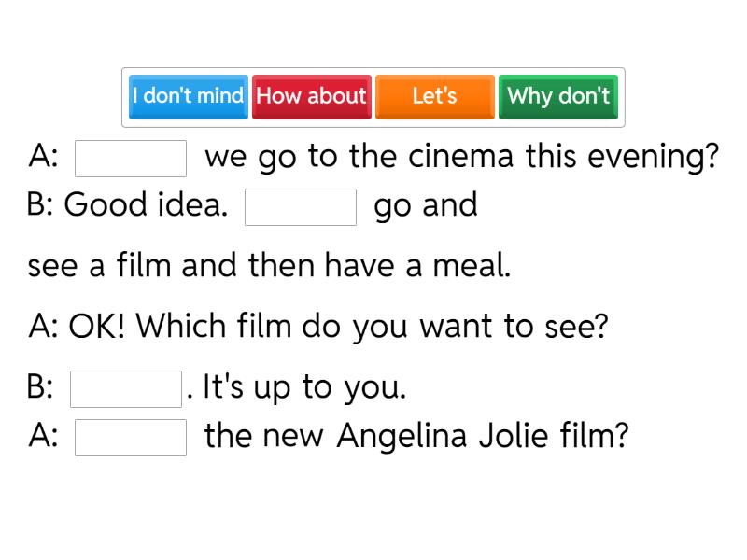Click the question "Which film do you want to see?"
This screenshot has width=747, height=560.
372,327
